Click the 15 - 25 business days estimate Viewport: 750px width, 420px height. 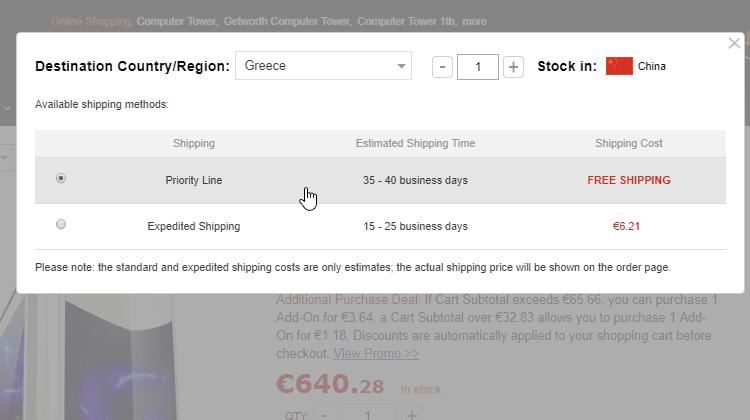[415, 227]
